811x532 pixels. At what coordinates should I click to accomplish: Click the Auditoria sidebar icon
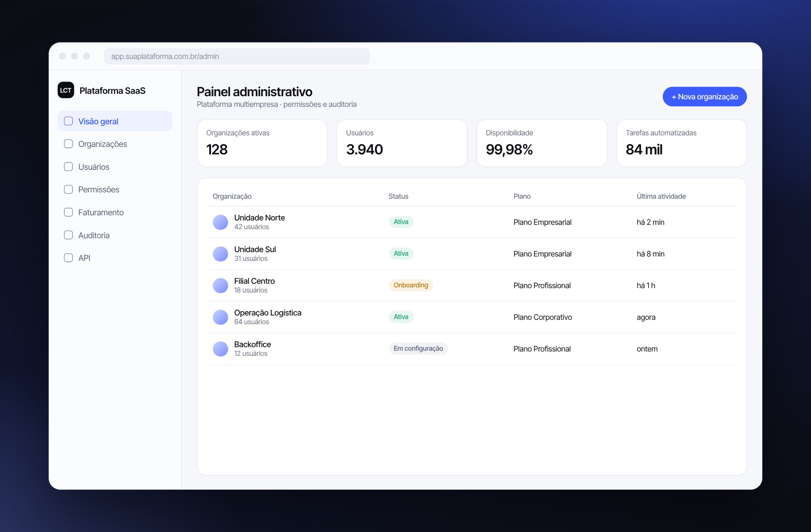pyautogui.click(x=69, y=235)
